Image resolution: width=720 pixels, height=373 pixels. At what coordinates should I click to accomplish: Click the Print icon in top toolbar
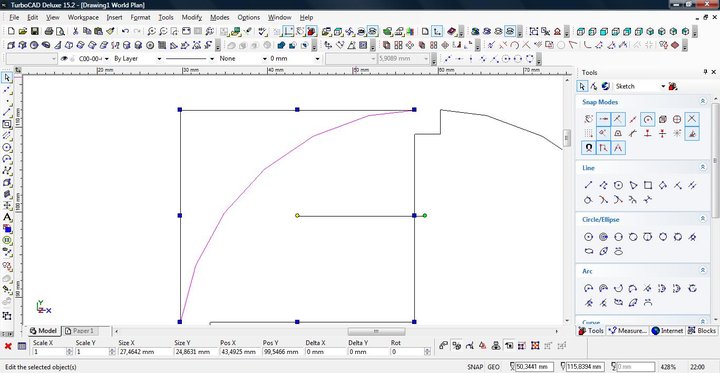coord(49,31)
